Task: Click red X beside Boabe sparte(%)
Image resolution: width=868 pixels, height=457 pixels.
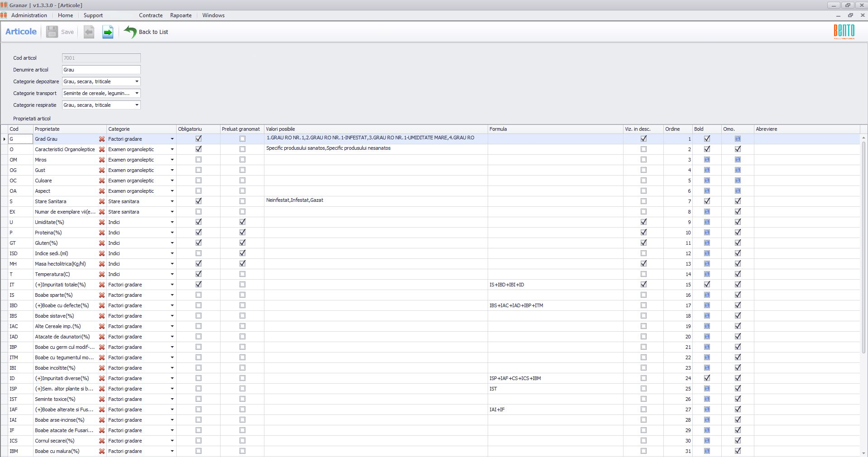Action: [x=102, y=295]
